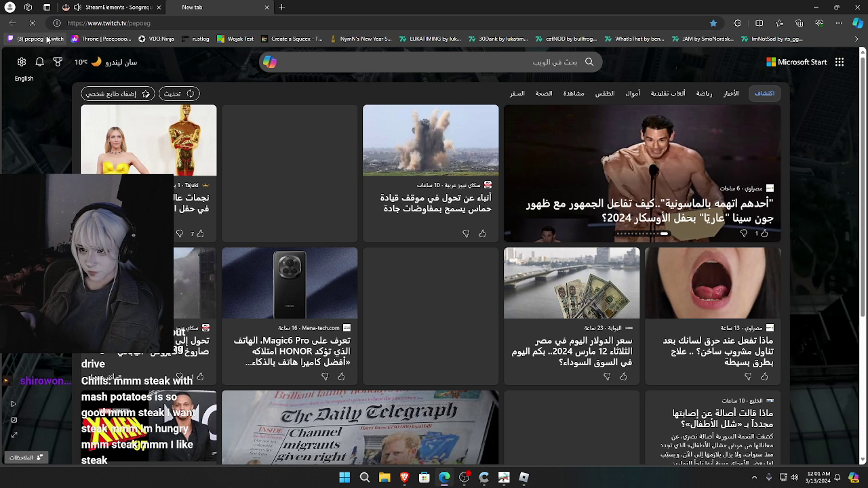Close the StreamElements Songrequest tab
The image size is (868, 488).
(159, 7)
